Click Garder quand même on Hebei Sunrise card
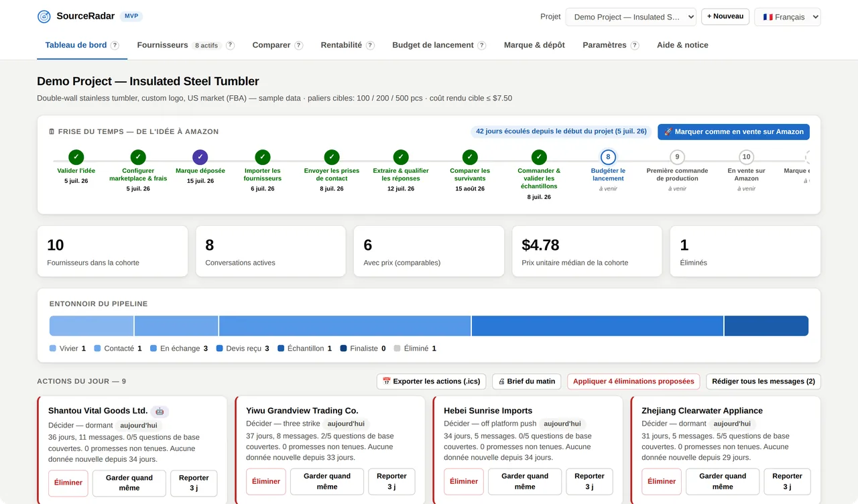The image size is (858, 504). coord(525,481)
